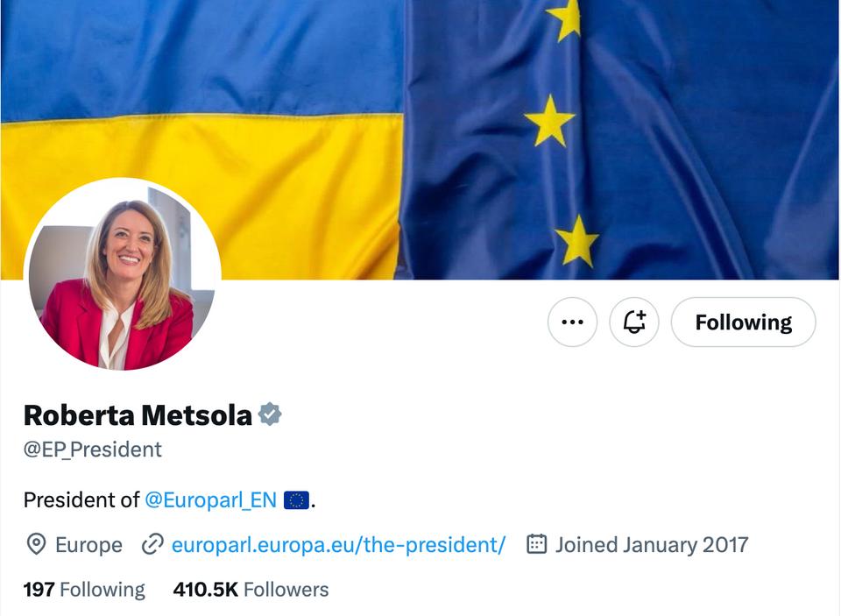Click the blue verified badge icon
Viewport: 841px width, 616px height.
point(270,414)
